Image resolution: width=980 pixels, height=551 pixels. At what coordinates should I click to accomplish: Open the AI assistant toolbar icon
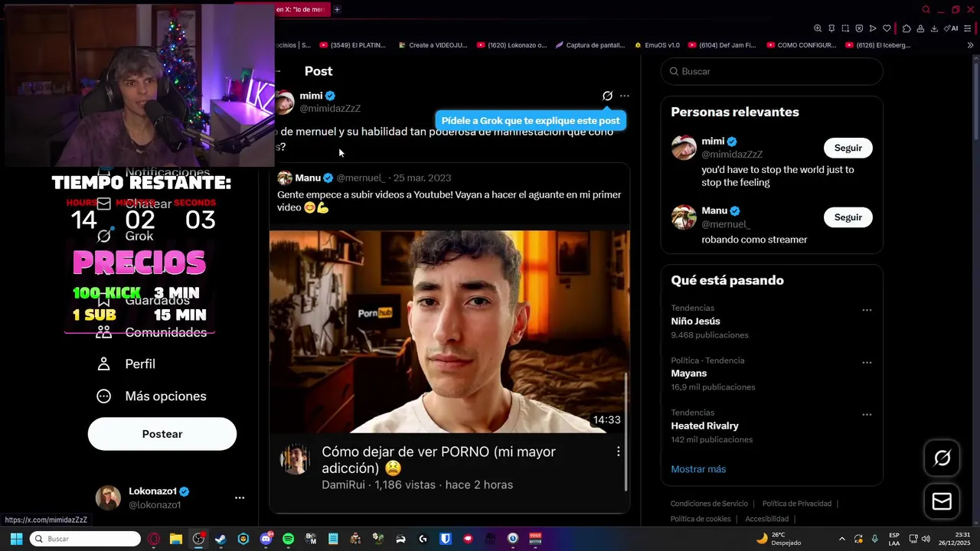pos(952,28)
